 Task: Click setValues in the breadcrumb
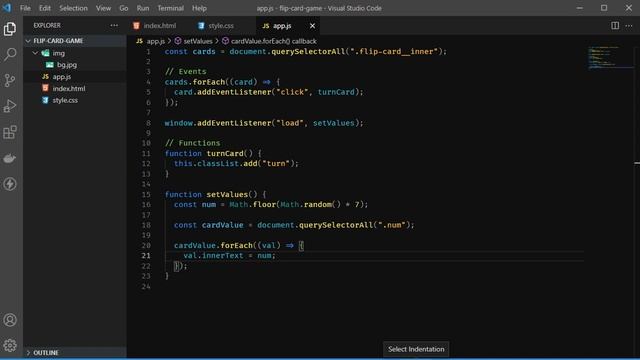coord(198,41)
